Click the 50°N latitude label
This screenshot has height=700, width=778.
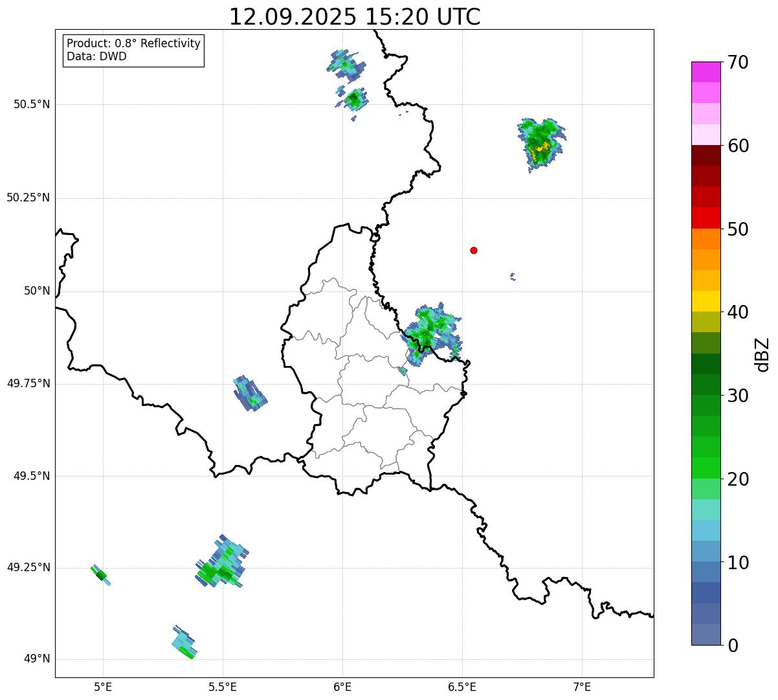coord(37,291)
